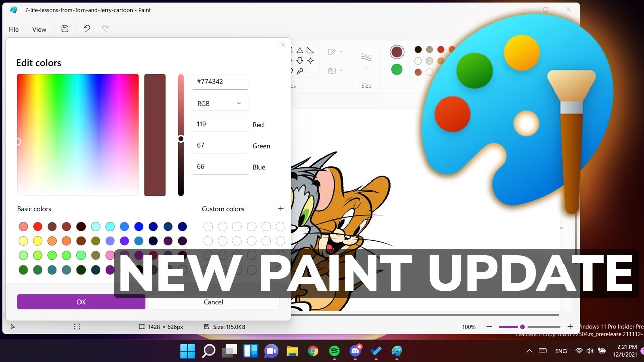
Task: Launch Teams Chat from the taskbar
Action: (272, 350)
